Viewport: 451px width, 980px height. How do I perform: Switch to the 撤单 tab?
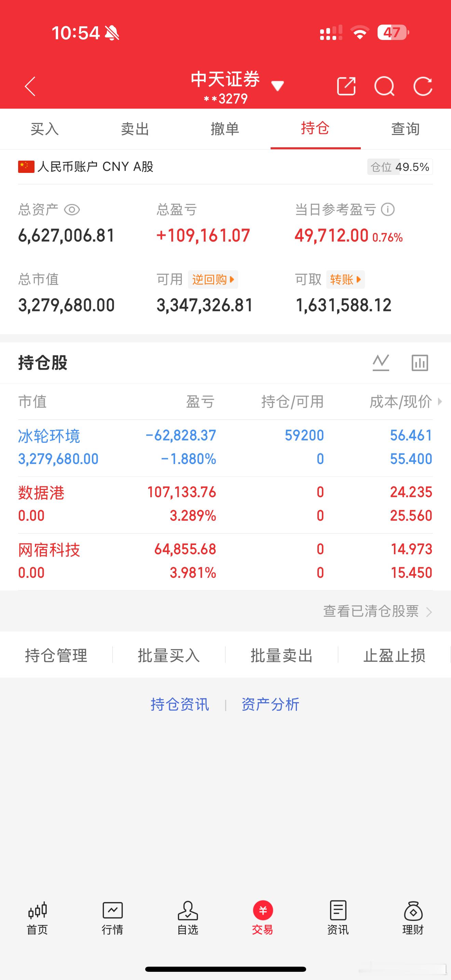point(225,129)
